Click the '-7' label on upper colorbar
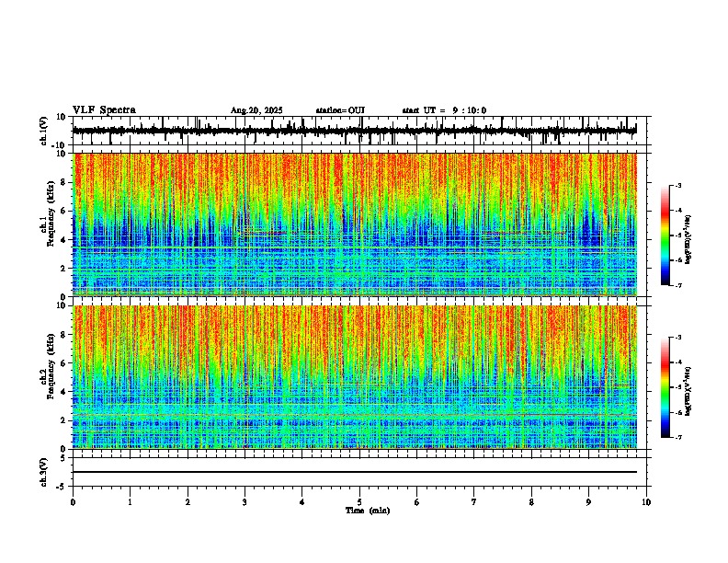This screenshot has width=728, height=563. tap(678, 285)
